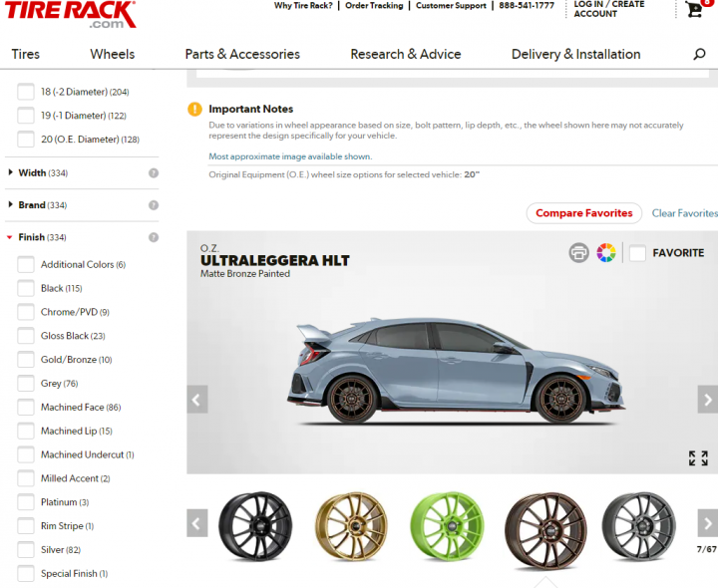
Task: Click the Clear Favorites link
Action: [684, 213]
